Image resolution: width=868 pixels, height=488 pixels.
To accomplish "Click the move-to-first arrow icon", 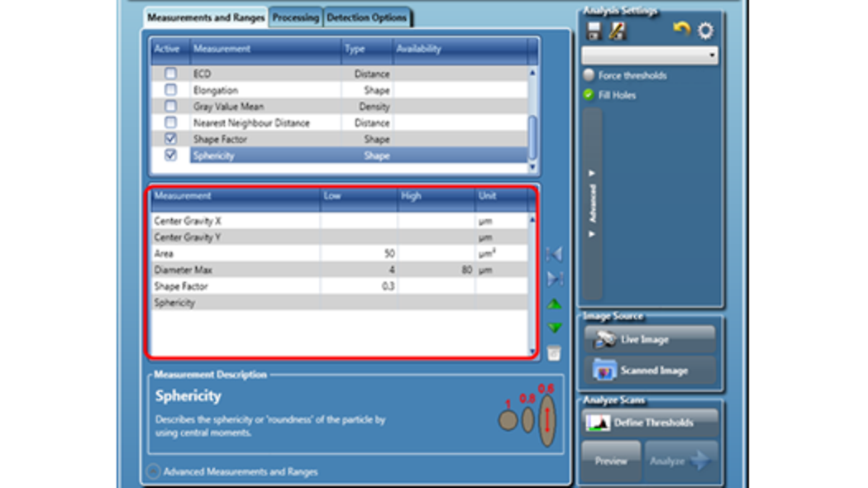I will (554, 253).
